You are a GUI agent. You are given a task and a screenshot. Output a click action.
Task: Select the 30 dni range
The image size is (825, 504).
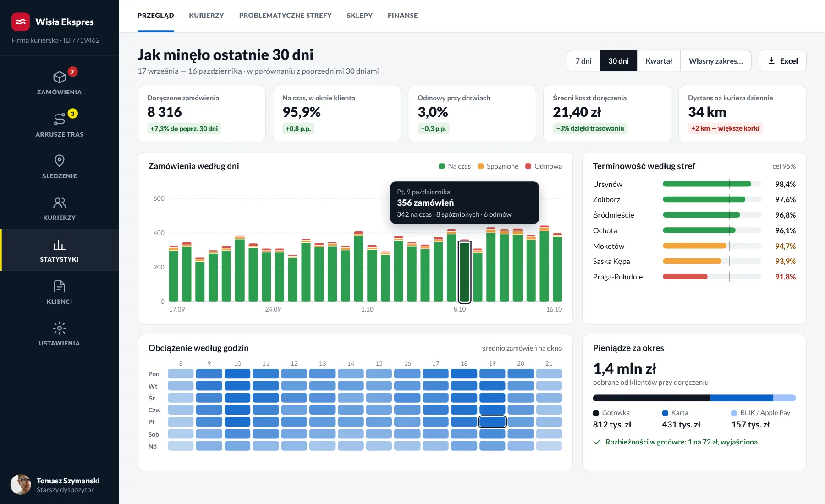point(619,61)
